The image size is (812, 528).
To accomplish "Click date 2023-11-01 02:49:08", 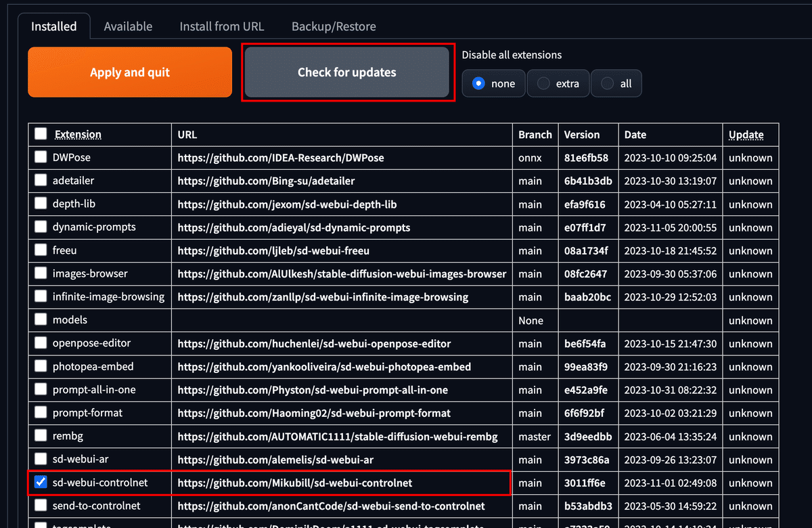I will pos(671,483).
